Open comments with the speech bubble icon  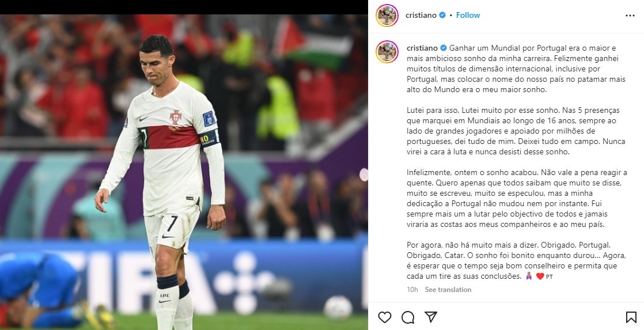click(407, 317)
